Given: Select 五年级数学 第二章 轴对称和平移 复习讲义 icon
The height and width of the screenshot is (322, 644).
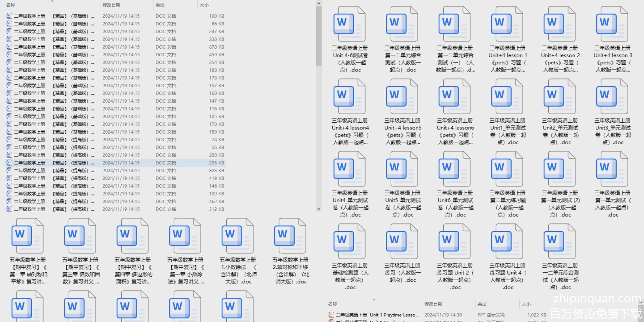Looking at the screenshot, I should pos(28,236).
